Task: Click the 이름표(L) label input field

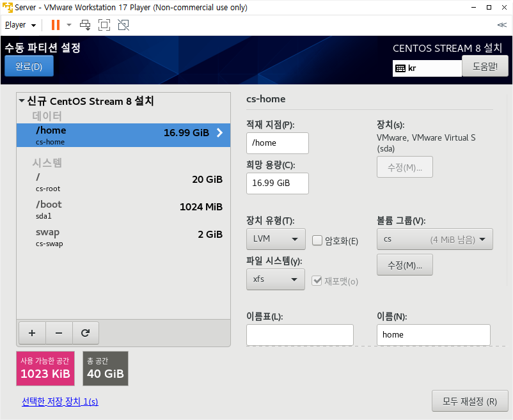Action: [x=300, y=335]
